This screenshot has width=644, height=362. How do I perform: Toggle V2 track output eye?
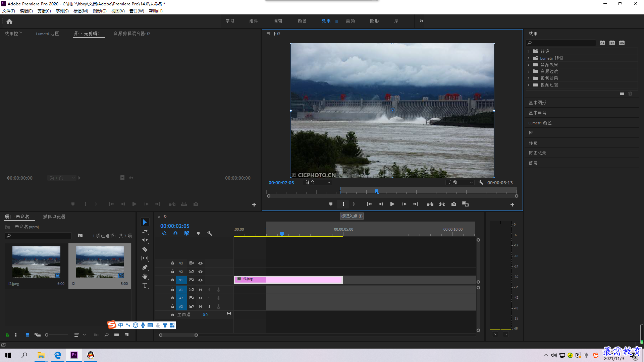200,271
